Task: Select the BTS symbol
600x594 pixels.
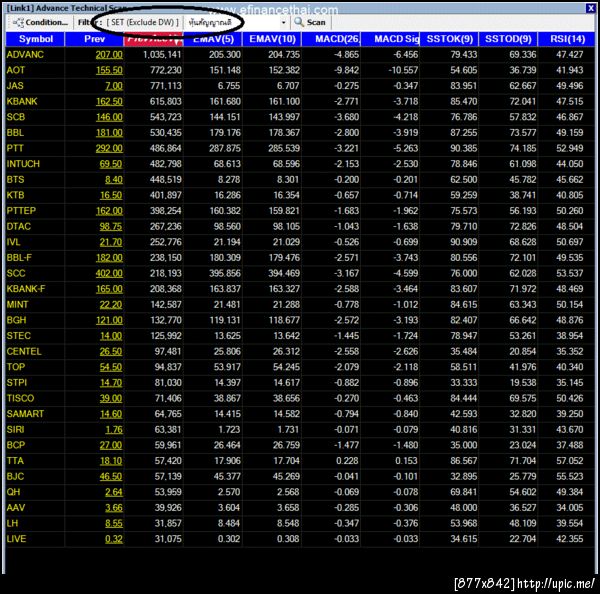Action: coord(15,180)
